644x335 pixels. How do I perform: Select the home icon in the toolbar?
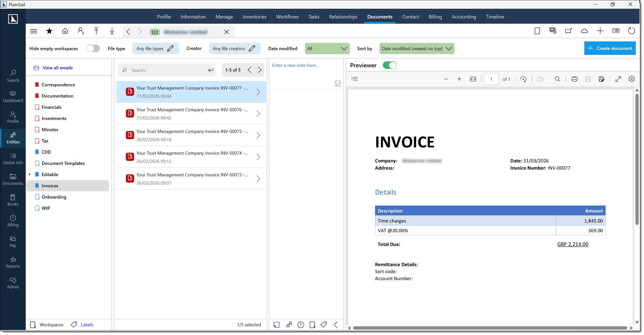(x=65, y=31)
